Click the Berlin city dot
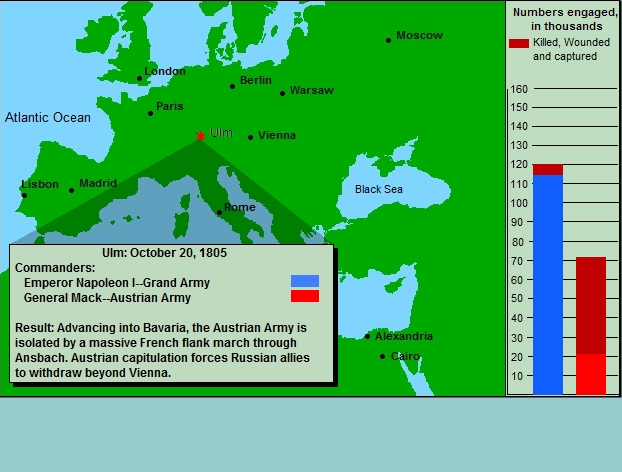This screenshot has height=472, width=622. coord(232,86)
